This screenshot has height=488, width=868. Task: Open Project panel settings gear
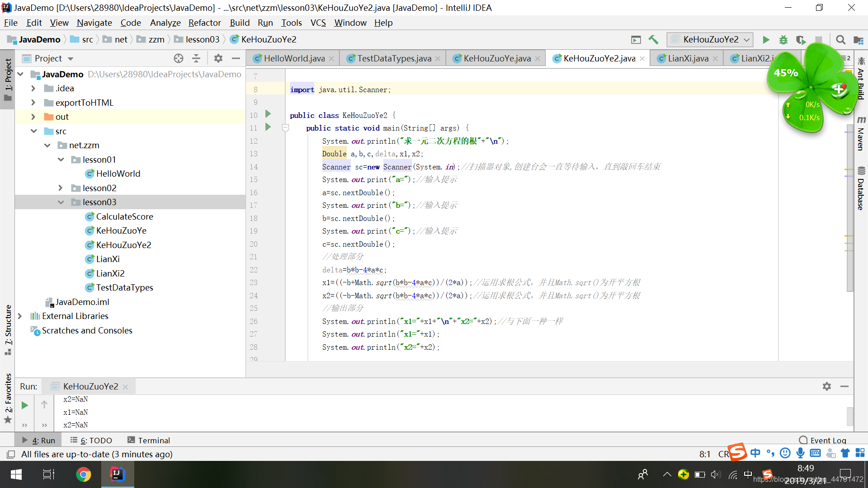(x=218, y=58)
